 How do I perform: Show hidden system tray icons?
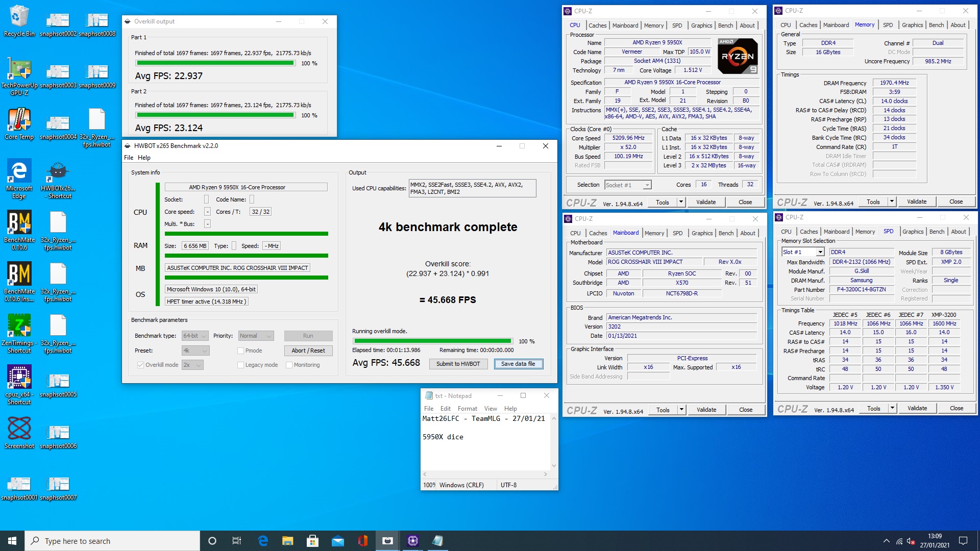coord(886,541)
